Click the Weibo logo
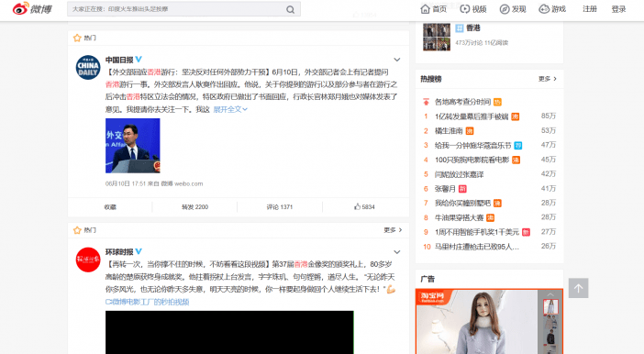644x354 pixels. (x=32, y=8)
